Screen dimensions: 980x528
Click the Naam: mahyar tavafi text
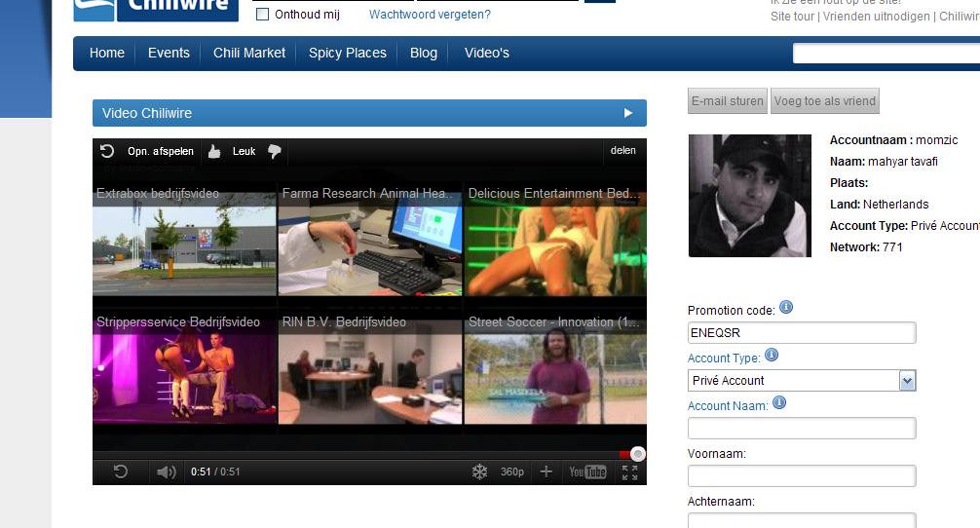point(884,162)
